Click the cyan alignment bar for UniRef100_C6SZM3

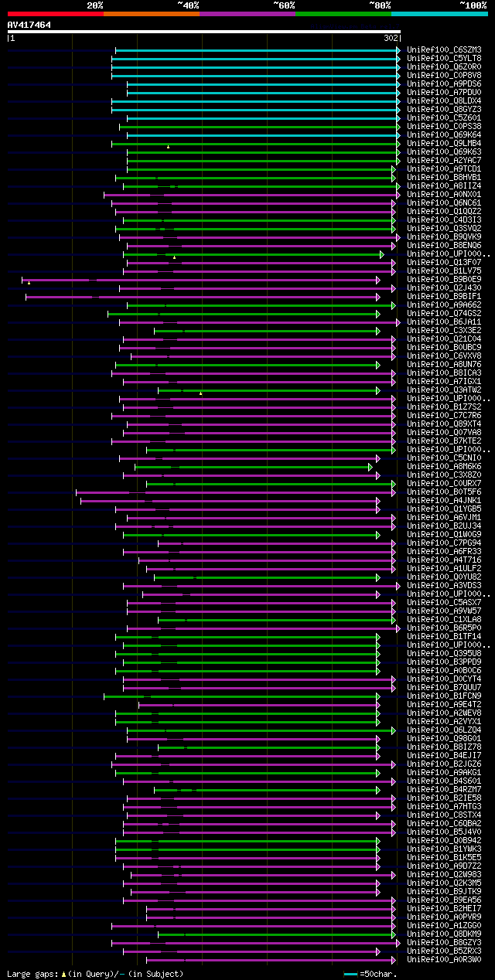click(x=258, y=49)
